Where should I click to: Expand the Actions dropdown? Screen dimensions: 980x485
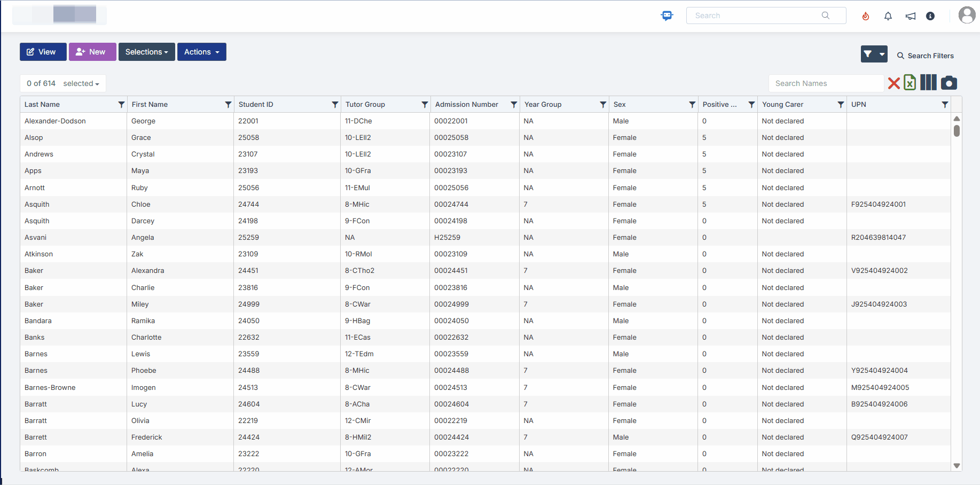pos(202,52)
